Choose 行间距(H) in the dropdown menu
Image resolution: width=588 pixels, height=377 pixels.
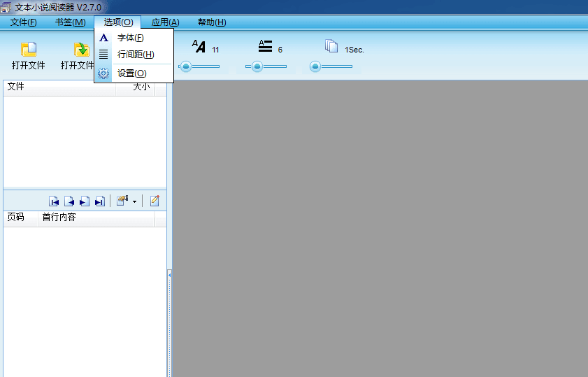click(136, 55)
